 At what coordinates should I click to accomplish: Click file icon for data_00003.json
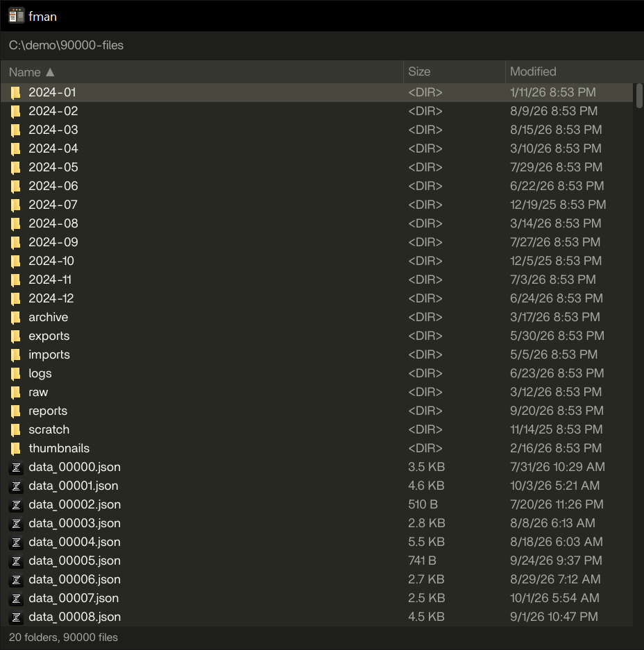[x=16, y=523]
